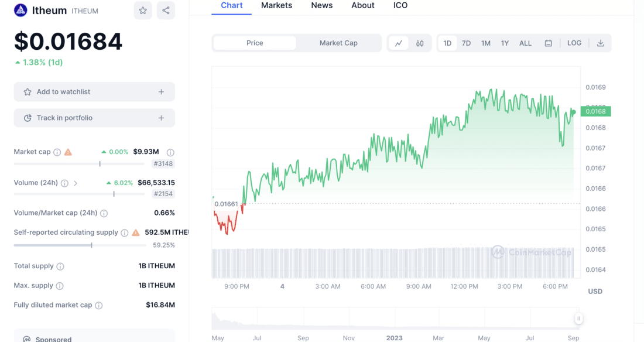This screenshot has width=644, height=342.
Task: Click the mini history chart overview
Action: pyautogui.click(x=395, y=319)
